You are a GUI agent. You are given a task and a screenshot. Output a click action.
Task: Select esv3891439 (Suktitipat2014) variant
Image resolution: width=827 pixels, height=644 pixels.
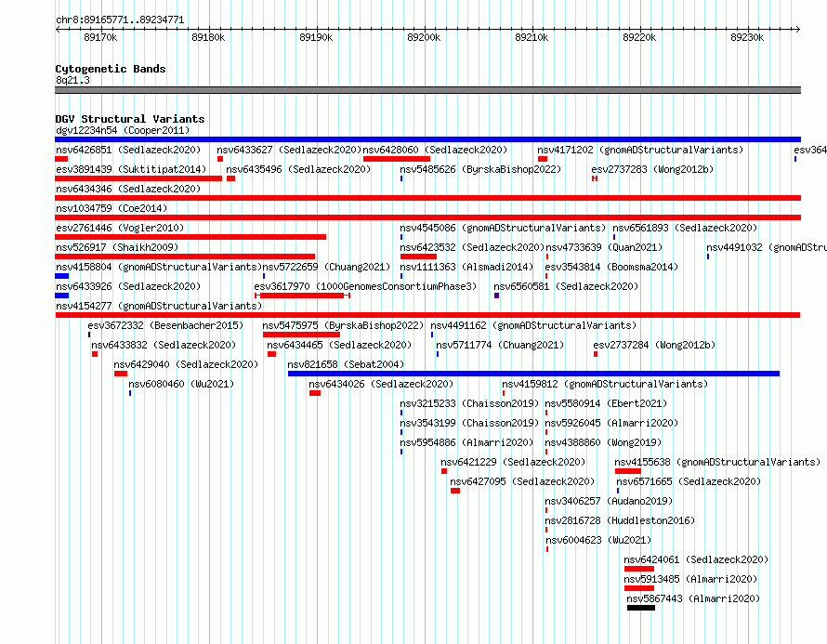click(x=131, y=169)
